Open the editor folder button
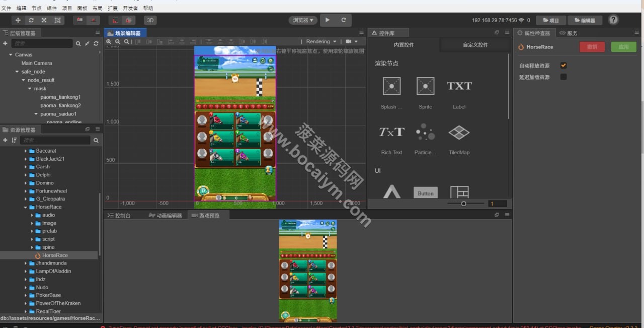644x328 pixels. tap(585, 20)
